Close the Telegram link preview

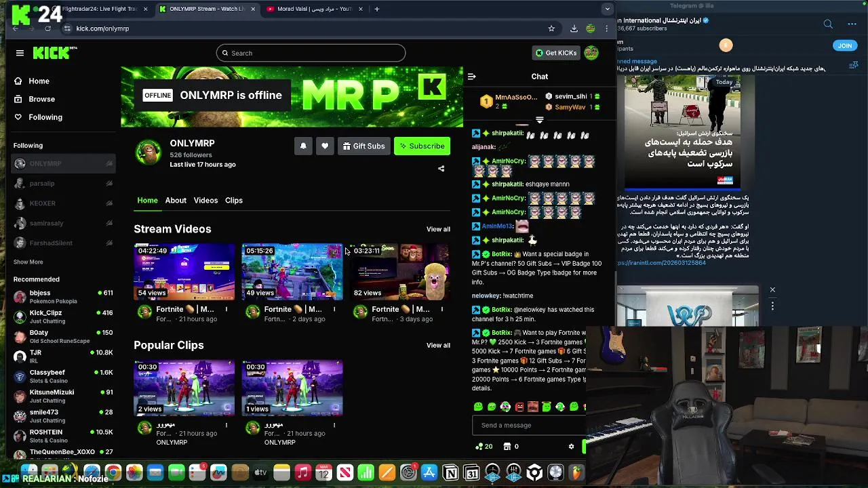[x=772, y=290]
